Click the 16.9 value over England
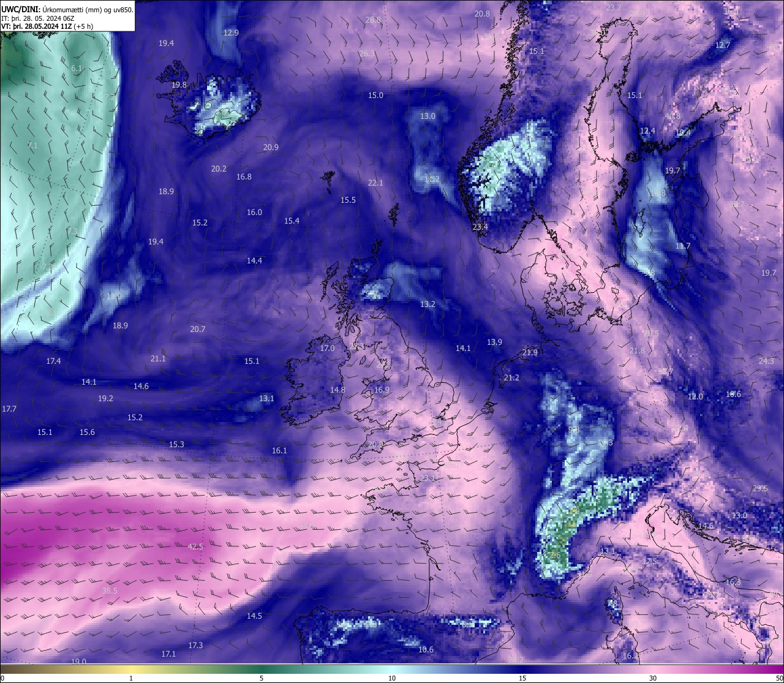 382,390
